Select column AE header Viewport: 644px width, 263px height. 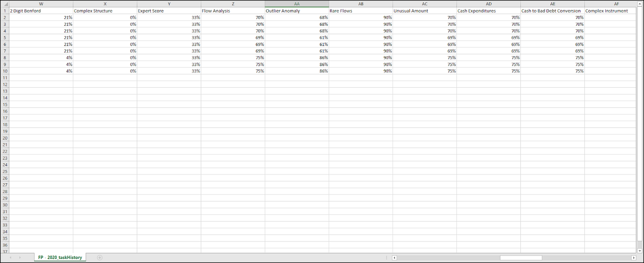553,4
